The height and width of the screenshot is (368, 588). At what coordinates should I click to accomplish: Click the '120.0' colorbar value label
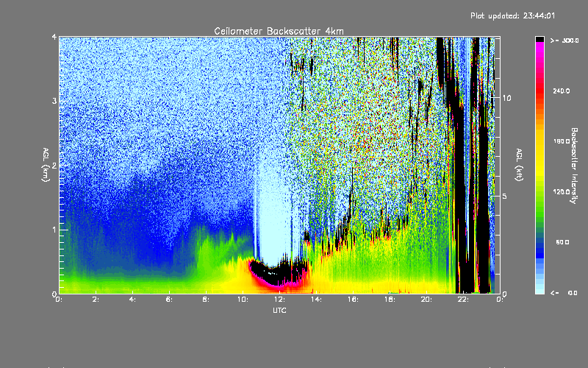pyautogui.click(x=562, y=192)
